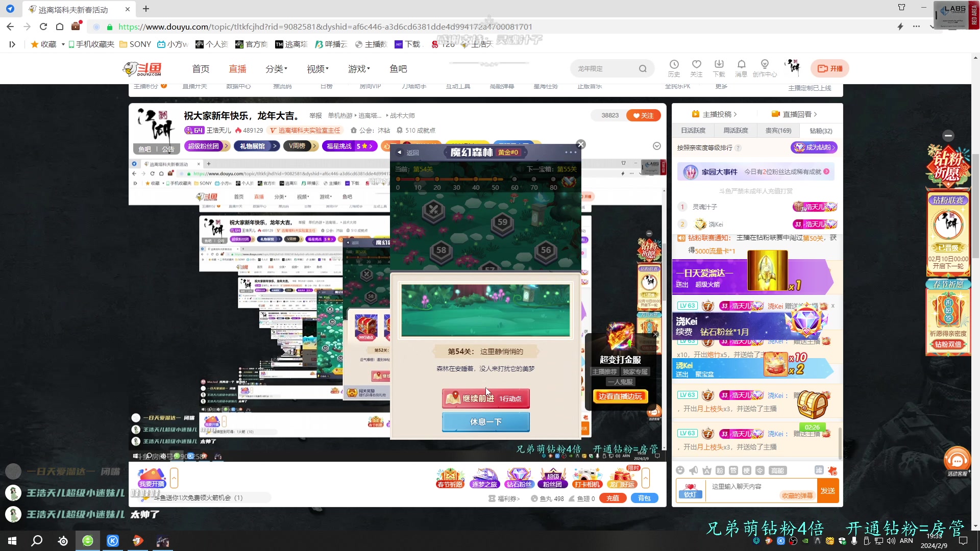Expand the 分类 navigation dropdown
This screenshot has height=551, width=980.
[x=276, y=69]
